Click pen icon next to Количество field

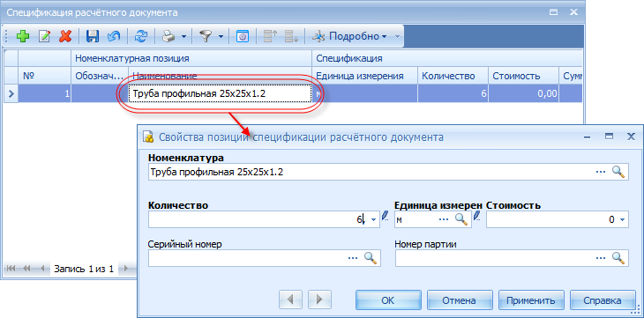386,216
